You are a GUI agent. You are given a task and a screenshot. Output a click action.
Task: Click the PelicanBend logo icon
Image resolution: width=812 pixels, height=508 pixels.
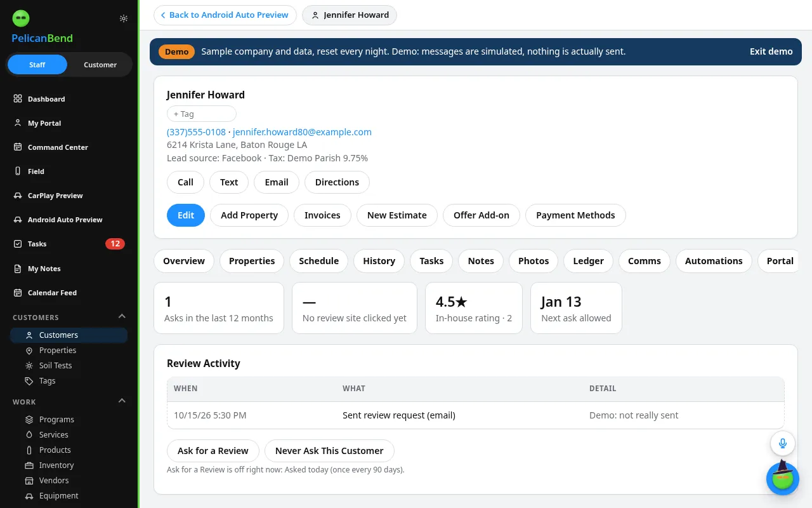point(21,18)
